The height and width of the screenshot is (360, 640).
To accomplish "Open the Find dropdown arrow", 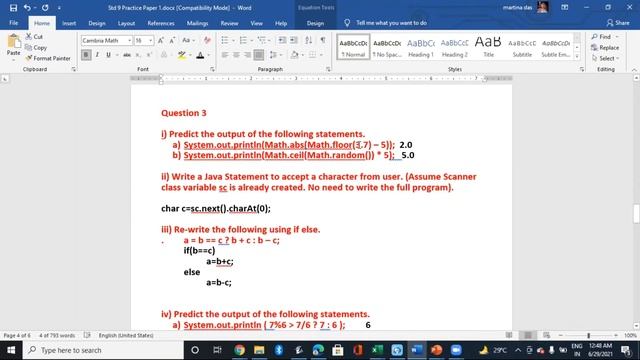I will [x=617, y=37].
